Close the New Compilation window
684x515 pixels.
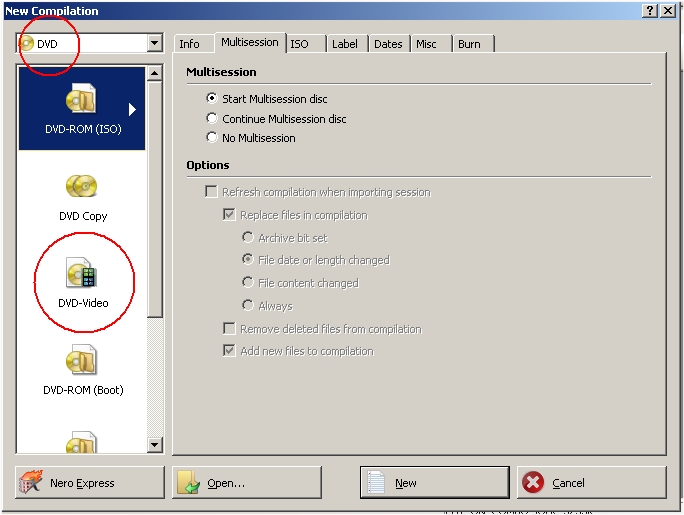coord(667,10)
